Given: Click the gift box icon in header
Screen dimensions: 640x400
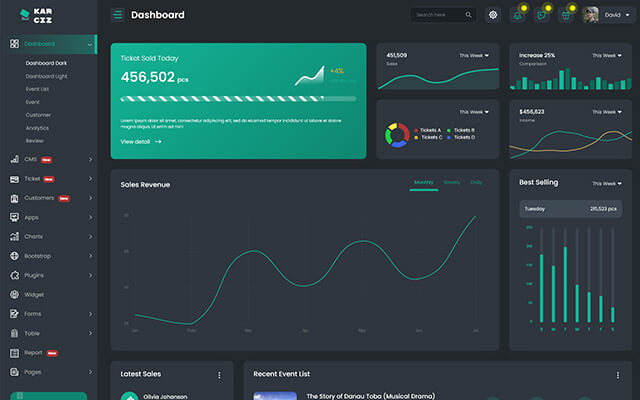Looking at the screenshot, I should point(566,15).
